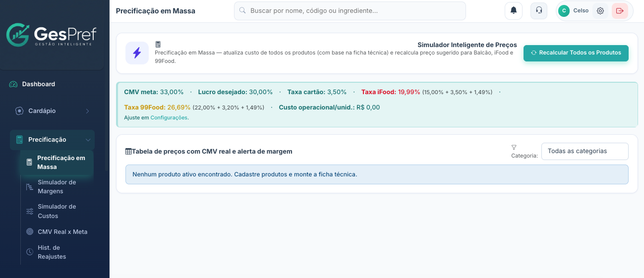Open Simulador de Margens page

point(57,187)
